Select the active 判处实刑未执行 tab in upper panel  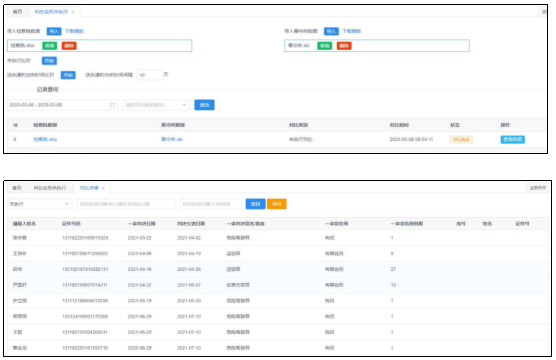(51, 12)
